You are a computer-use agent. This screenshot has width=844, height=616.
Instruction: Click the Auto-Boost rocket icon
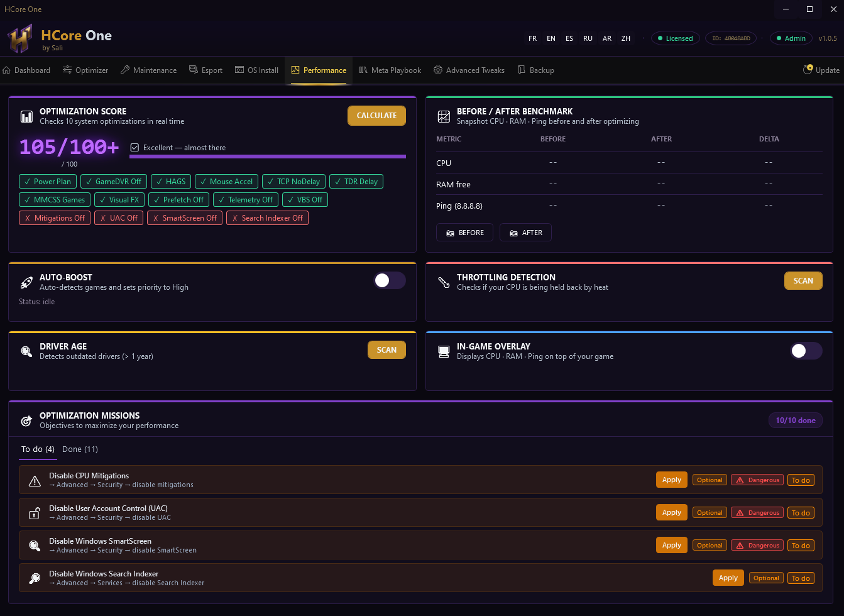tap(26, 282)
